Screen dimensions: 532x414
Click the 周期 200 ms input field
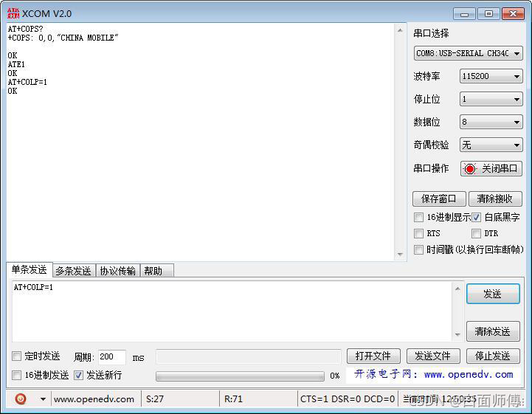pos(112,356)
